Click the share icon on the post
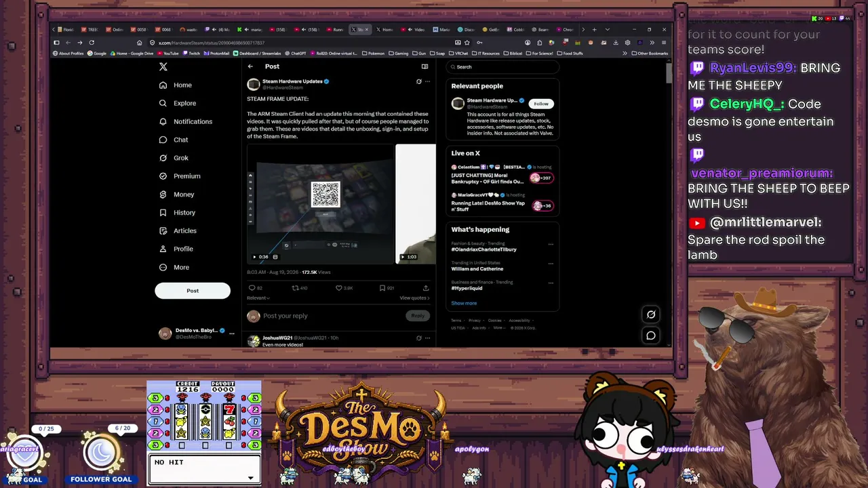 pos(425,288)
